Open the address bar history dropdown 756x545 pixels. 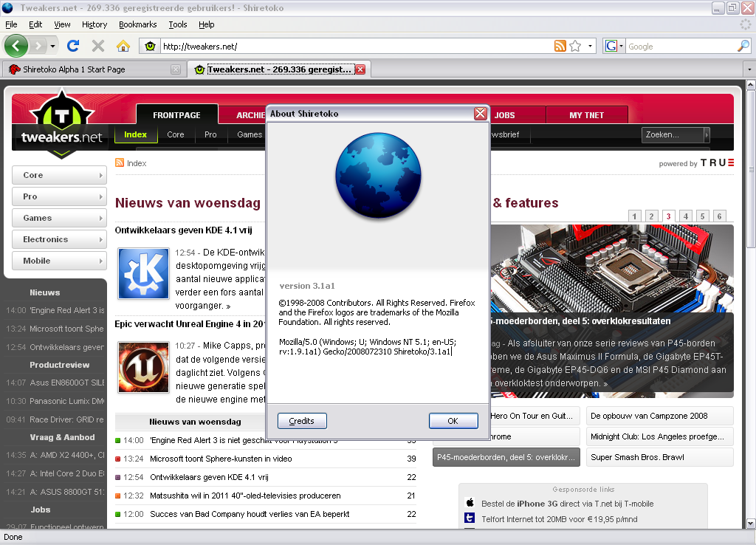point(590,47)
